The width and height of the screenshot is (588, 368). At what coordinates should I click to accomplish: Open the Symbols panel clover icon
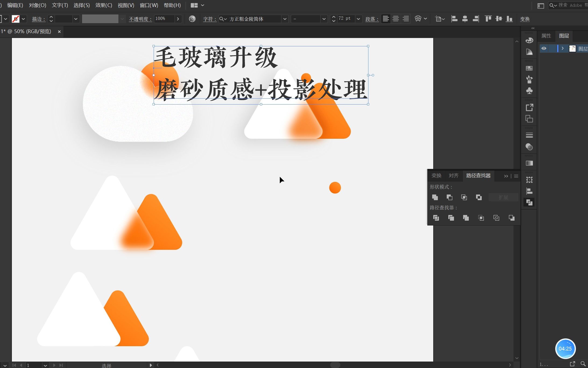(x=529, y=91)
